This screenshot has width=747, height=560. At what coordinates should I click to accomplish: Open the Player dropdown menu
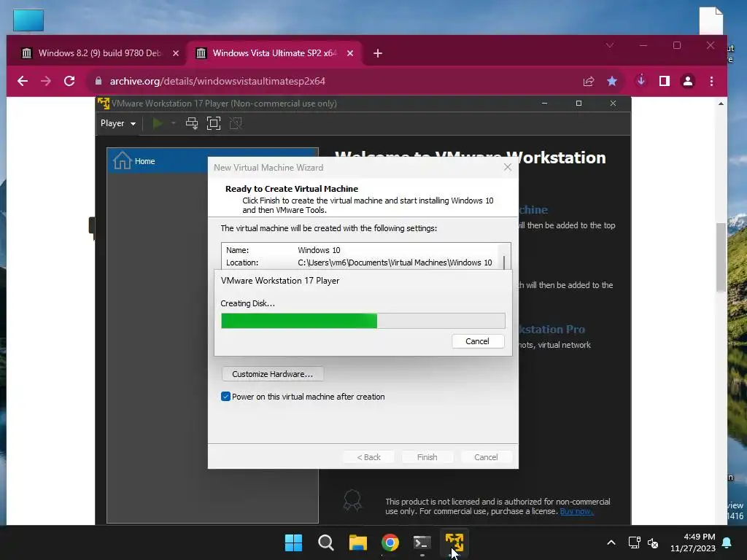117,123
